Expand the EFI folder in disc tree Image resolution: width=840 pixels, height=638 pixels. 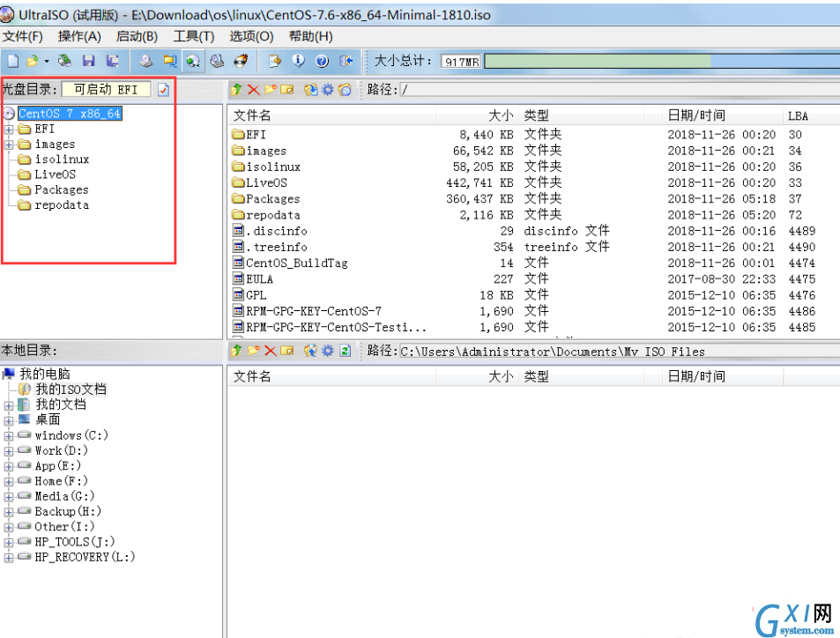9,130
